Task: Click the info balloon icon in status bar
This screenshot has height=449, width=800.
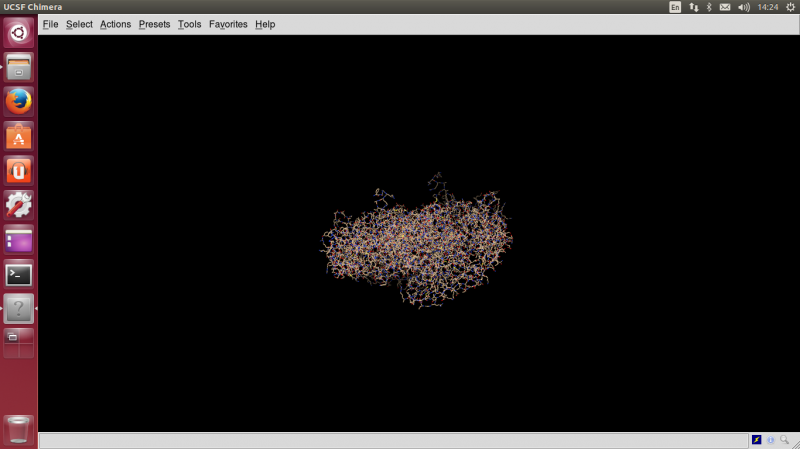Action: [770, 440]
